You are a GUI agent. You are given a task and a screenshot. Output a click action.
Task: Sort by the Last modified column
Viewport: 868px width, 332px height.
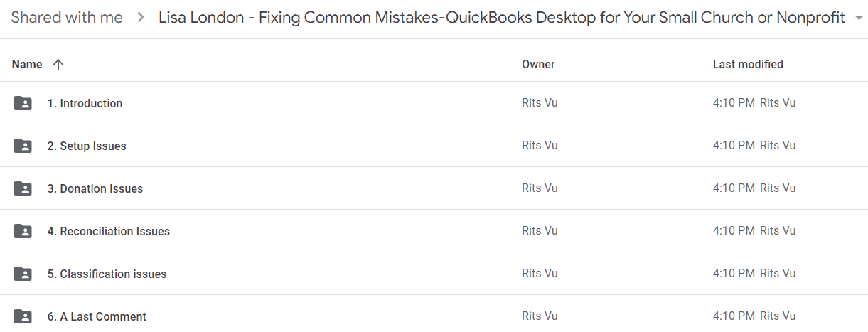coord(748,64)
